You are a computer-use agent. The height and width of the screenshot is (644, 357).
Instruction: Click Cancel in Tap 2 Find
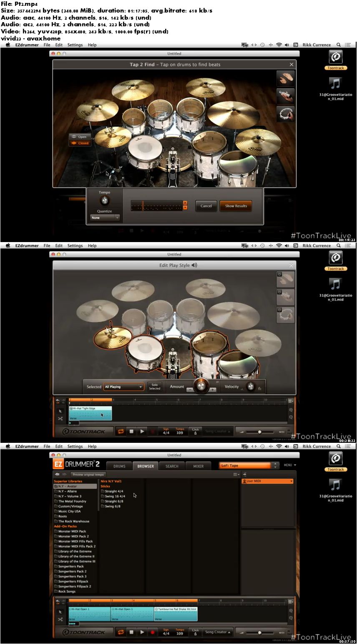[x=206, y=206]
